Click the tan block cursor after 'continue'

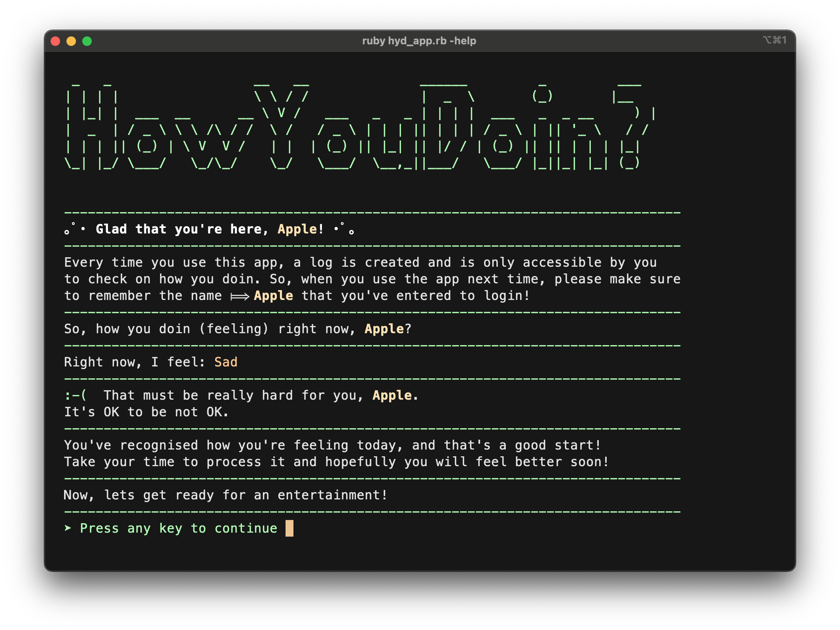pos(289,528)
